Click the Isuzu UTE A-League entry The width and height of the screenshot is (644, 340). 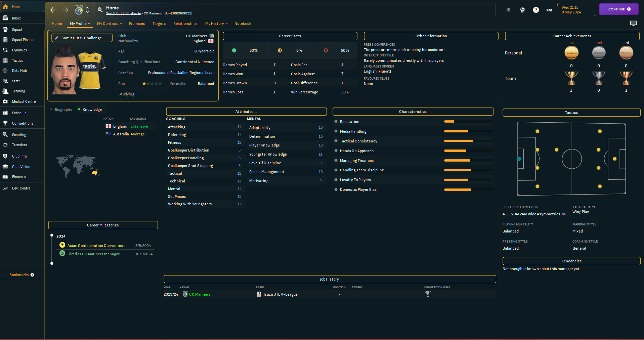point(281,294)
